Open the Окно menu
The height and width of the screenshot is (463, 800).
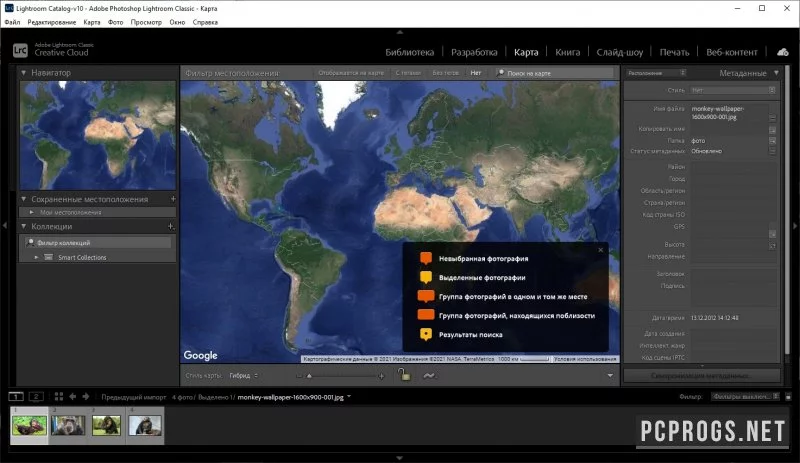177,22
